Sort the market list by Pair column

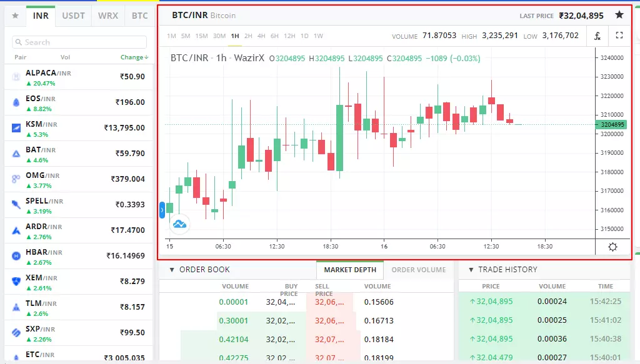pyautogui.click(x=21, y=57)
